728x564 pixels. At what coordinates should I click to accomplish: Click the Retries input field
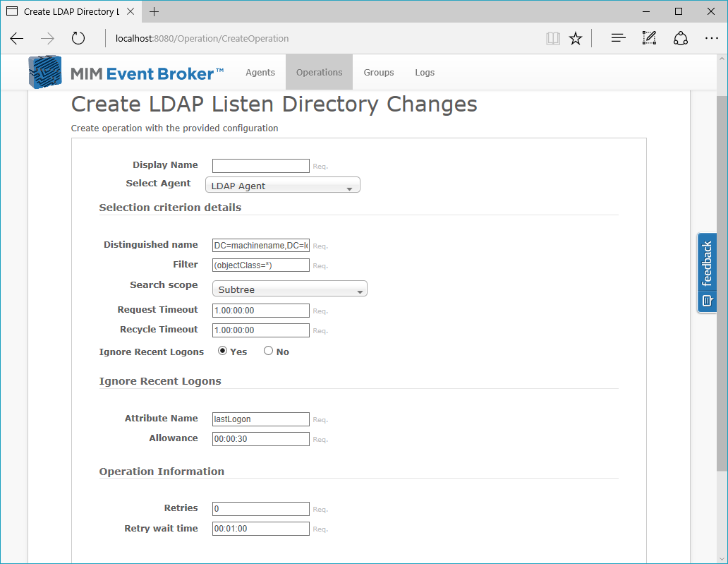click(261, 509)
